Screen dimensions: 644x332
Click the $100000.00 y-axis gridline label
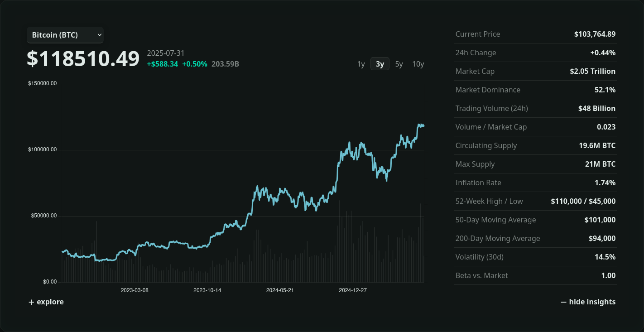click(42, 149)
